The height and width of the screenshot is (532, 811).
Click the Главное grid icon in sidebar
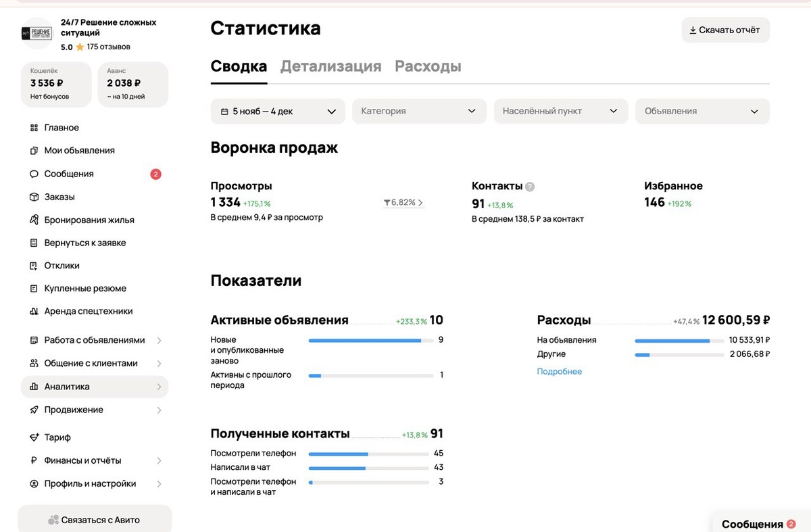click(34, 128)
